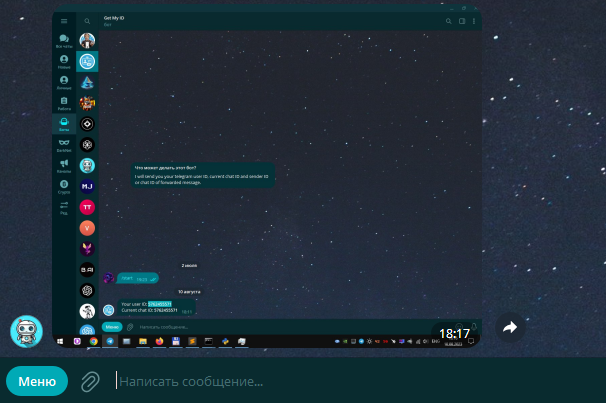The image size is (606, 403).
Task: Open the robot bot avatar beside the image
Action: [x=25, y=331]
